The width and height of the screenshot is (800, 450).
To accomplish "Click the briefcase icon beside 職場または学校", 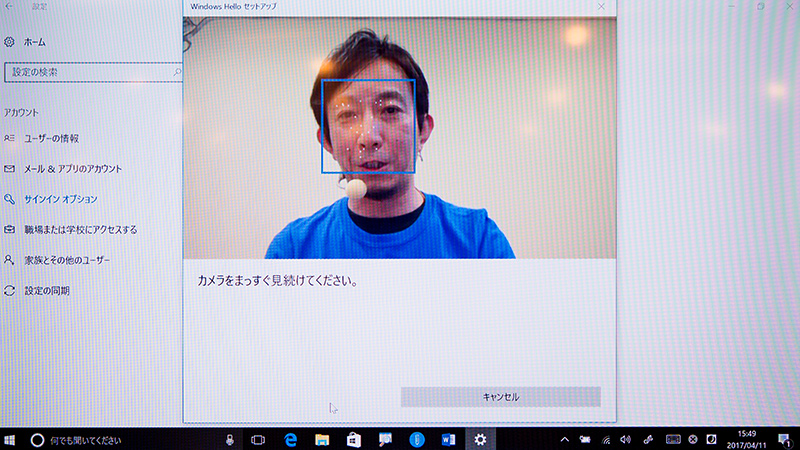I will pos(9,230).
